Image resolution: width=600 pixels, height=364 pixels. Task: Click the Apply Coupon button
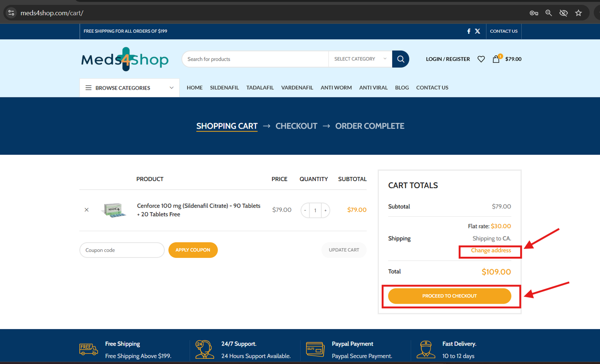[x=193, y=250]
